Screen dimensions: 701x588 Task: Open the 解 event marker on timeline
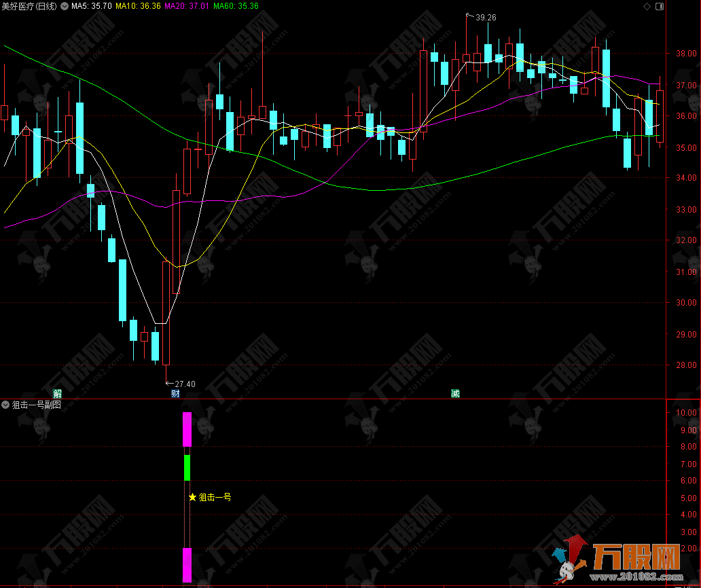coord(58,394)
